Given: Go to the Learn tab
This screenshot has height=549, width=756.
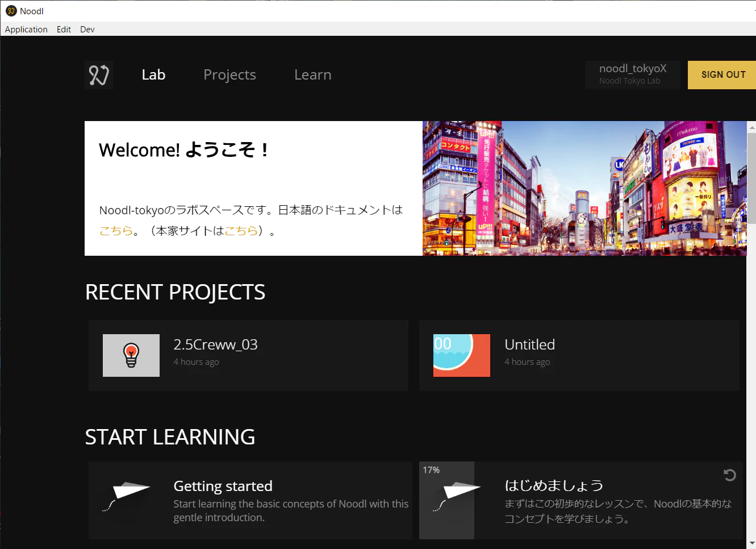Looking at the screenshot, I should [313, 75].
